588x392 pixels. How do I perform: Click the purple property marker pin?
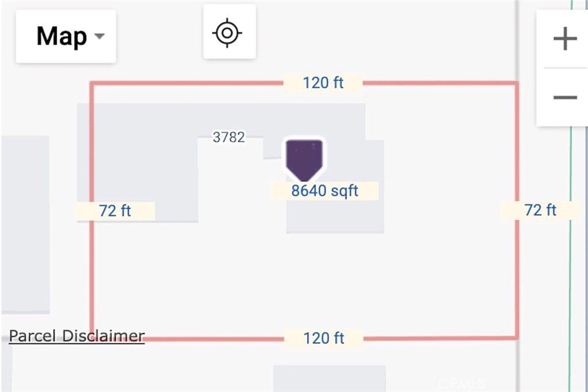(304, 157)
